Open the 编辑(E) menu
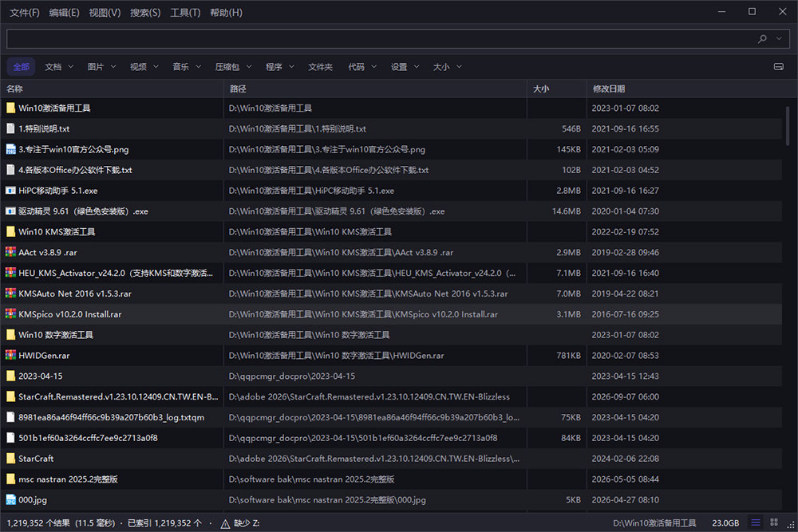 (x=64, y=12)
